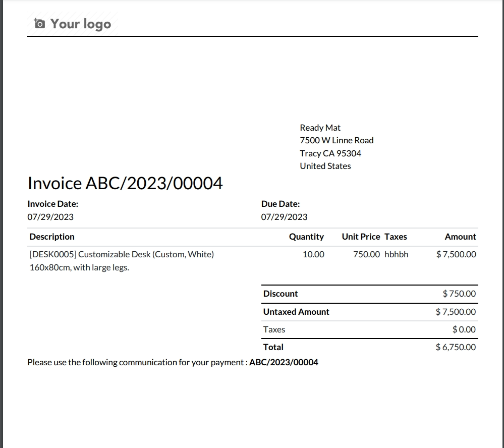This screenshot has width=504, height=448.
Task: Click the '160x80cm, with large legs.' line
Action: tap(79, 268)
